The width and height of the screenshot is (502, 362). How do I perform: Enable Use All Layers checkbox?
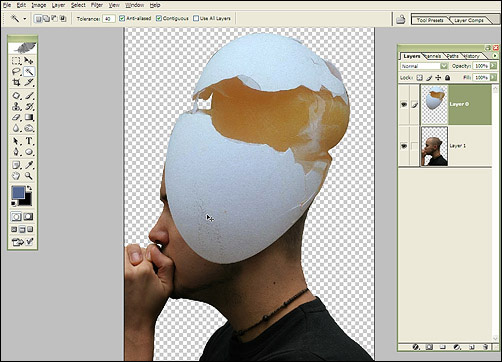196,18
